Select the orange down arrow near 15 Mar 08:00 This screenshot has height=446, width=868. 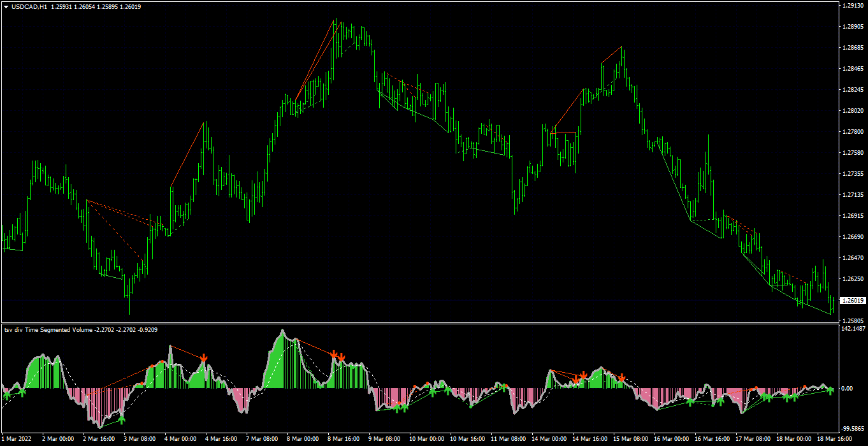click(621, 378)
